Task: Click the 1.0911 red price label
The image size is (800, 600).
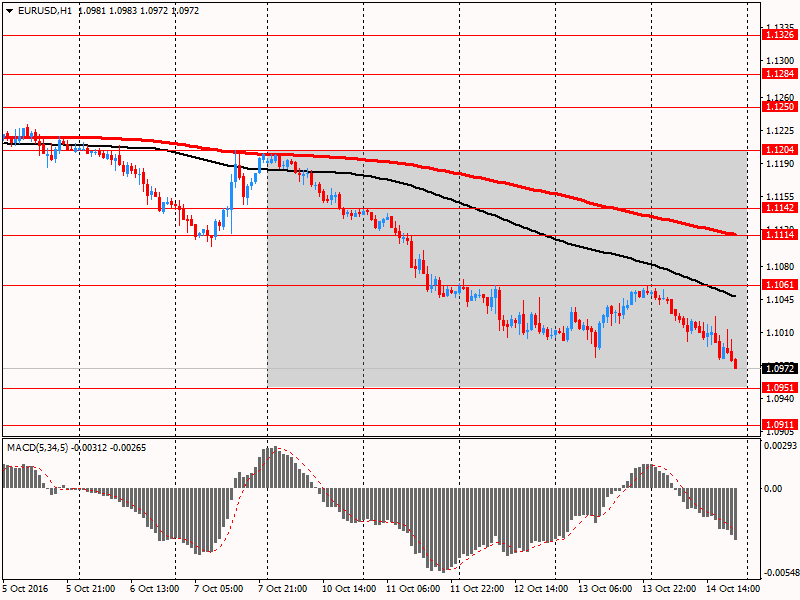Action: click(779, 424)
